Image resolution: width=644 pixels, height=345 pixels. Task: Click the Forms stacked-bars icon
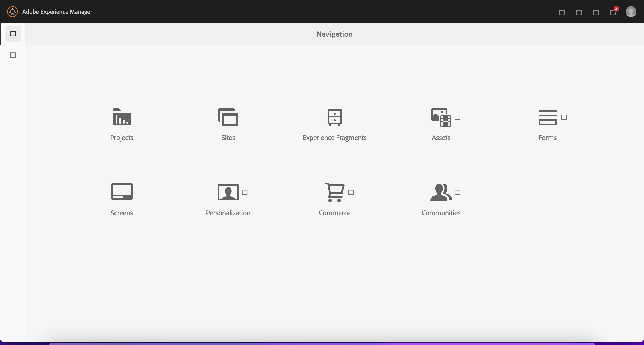point(547,117)
